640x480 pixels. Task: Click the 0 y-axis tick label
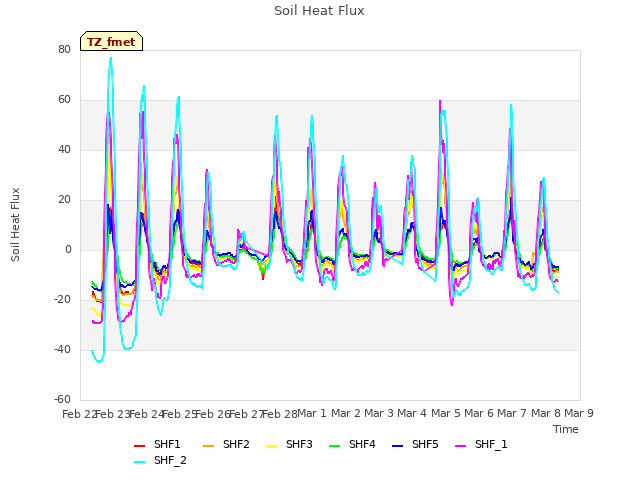(68, 249)
